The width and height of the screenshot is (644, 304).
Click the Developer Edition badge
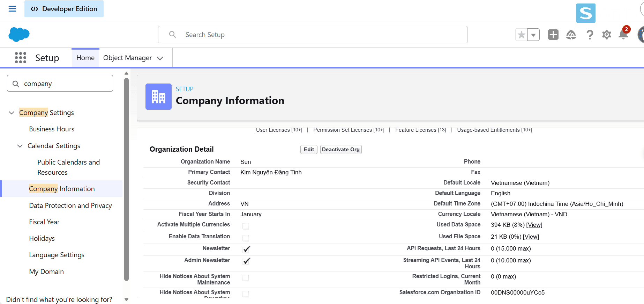pyautogui.click(x=64, y=9)
